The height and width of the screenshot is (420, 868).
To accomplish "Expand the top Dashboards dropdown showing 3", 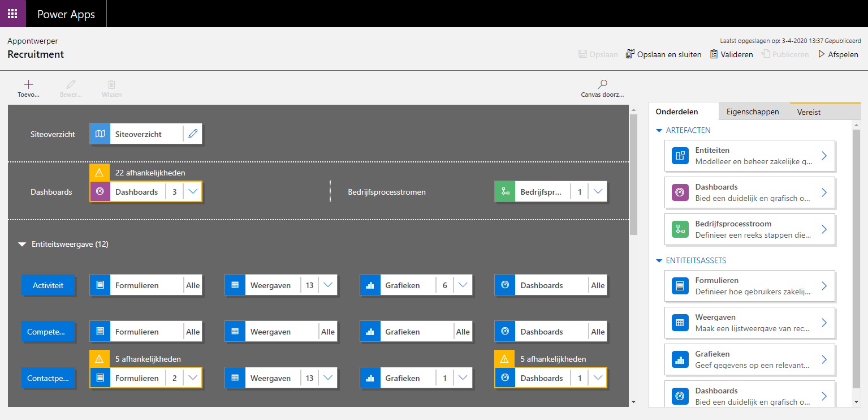I will [193, 192].
